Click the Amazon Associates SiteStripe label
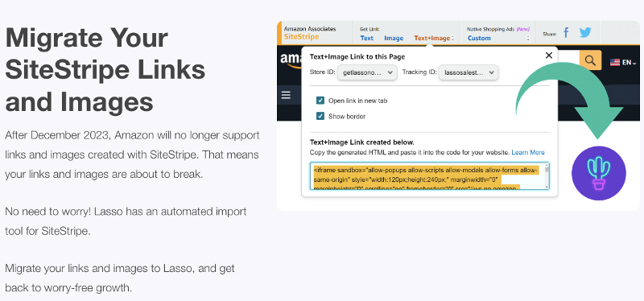 310,33
